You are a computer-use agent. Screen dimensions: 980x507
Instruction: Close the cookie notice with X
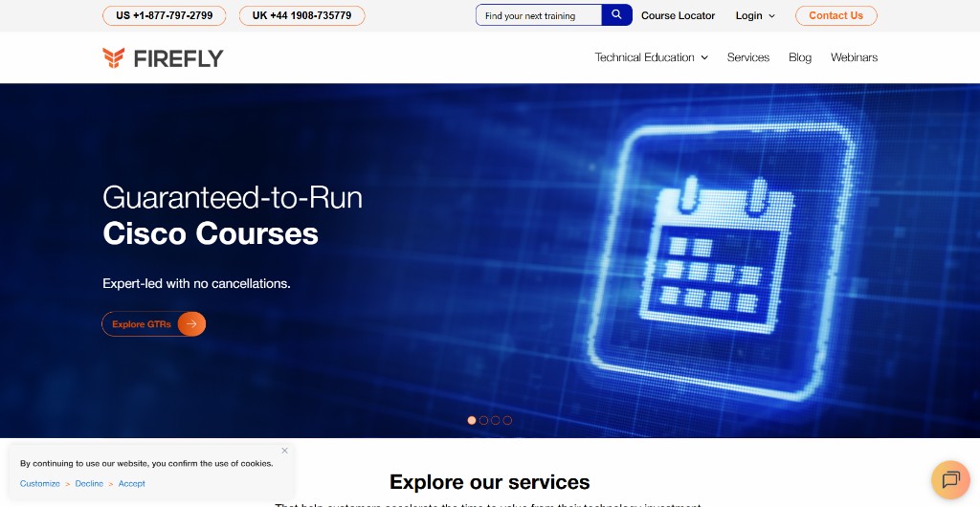coord(284,451)
